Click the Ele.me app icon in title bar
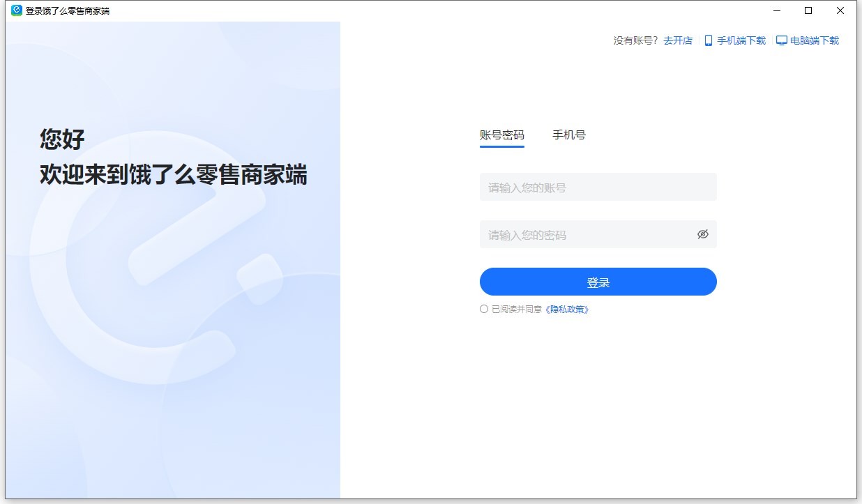This screenshot has width=862, height=504. [x=17, y=10]
